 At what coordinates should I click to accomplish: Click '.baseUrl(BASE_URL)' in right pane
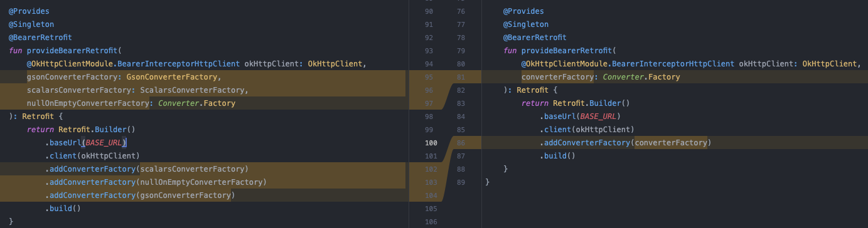[x=580, y=117]
